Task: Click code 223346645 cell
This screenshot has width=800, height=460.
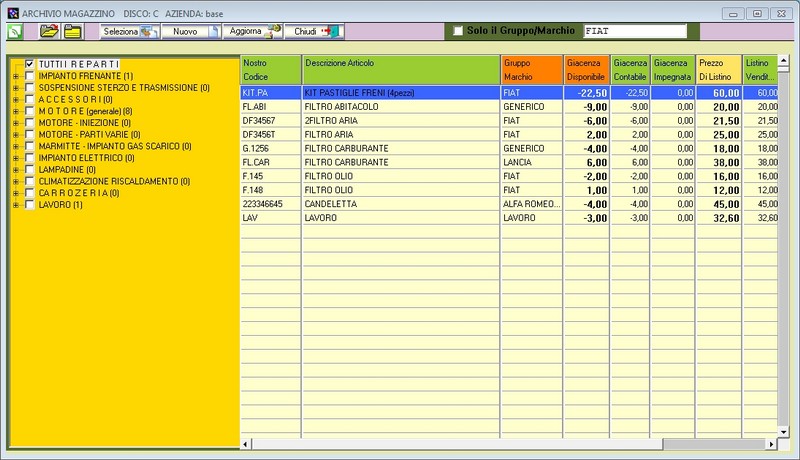Action: 270,204
